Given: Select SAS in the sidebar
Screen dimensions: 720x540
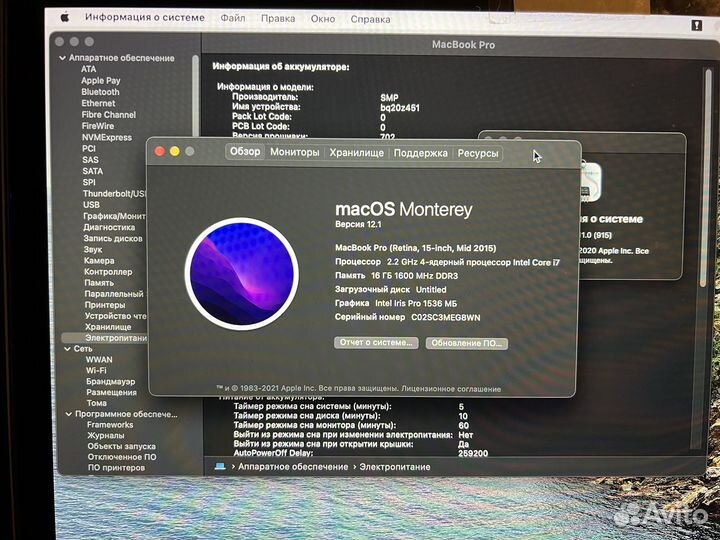Looking at the screenshot, I should point(90,160).
